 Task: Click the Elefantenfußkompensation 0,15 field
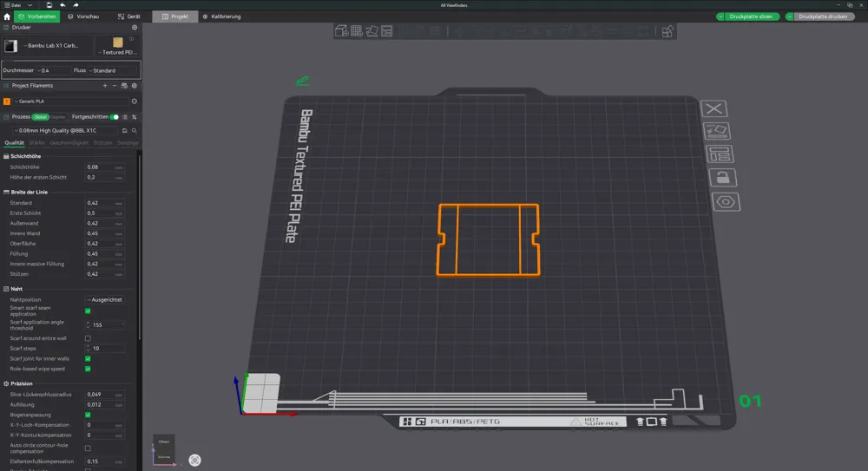pos(105,461)
